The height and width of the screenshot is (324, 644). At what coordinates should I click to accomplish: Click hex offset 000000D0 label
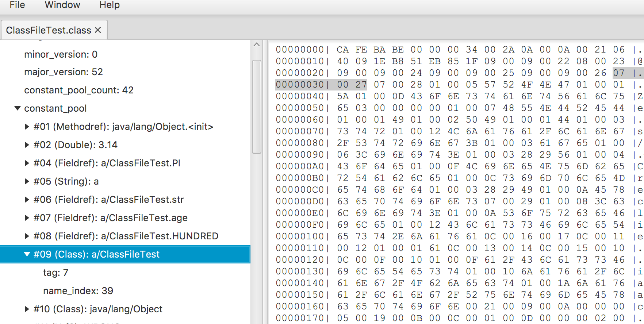click(x=300, y=201)
